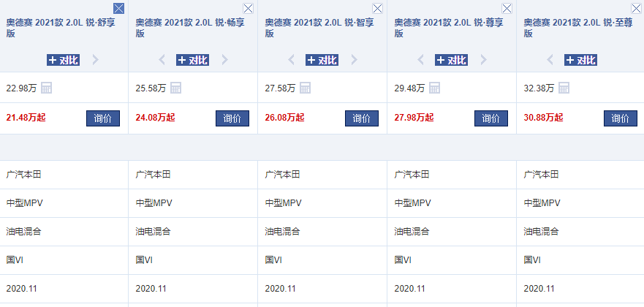Click 询价 button for 27.98万起 model

point(491,118)
